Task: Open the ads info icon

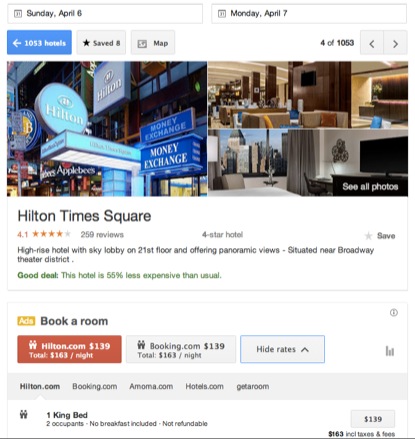Action: [x=394, y=312]
